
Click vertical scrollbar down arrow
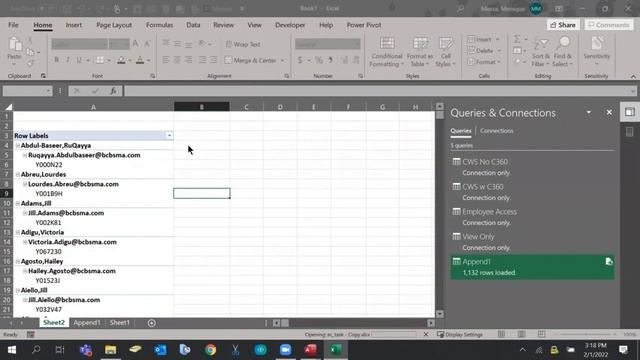pyautogui.click(x=440, y=314)
